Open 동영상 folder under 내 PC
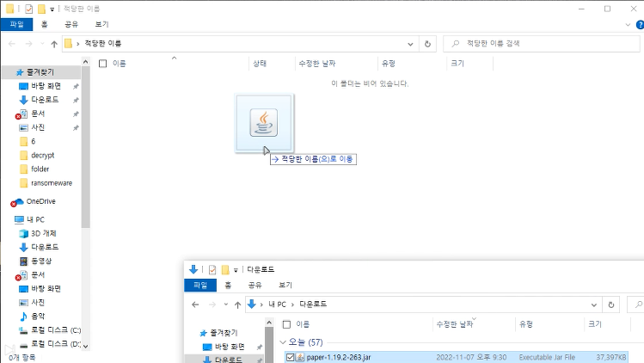Viewport: 644px width, 363px height. click(41, 261)
